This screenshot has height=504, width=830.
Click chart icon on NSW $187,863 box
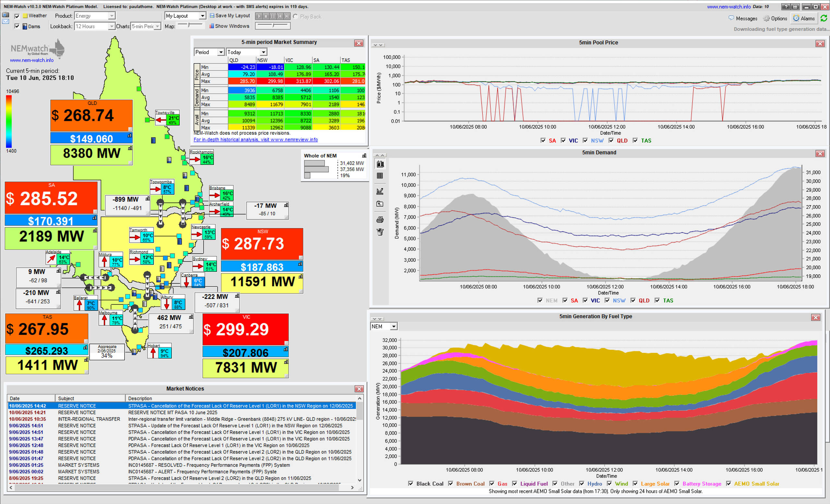click(300, 264)
